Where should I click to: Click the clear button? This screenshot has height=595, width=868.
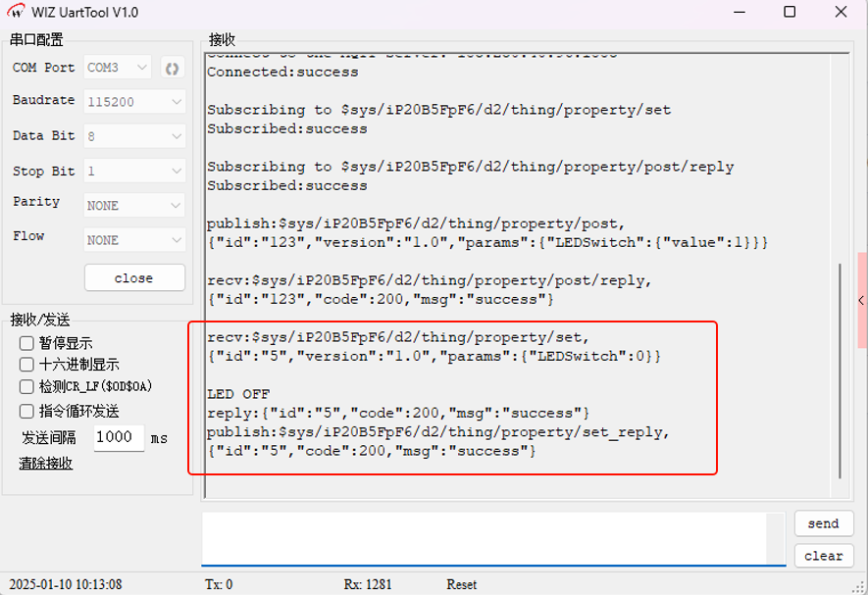point(823,555)
